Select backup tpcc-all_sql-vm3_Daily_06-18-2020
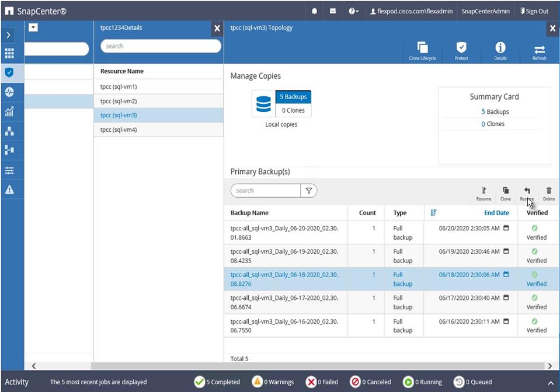 pyautogui.click(x=392, y=279)
